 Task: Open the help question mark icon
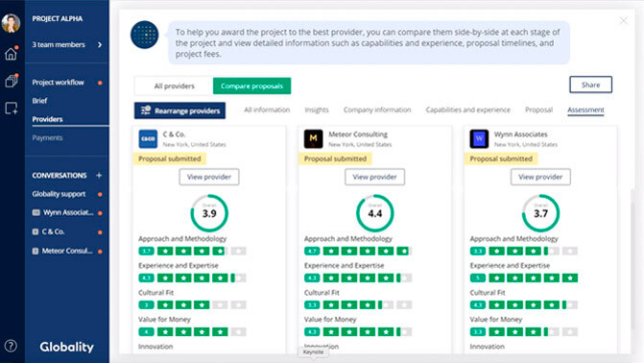tap(11, 346)
